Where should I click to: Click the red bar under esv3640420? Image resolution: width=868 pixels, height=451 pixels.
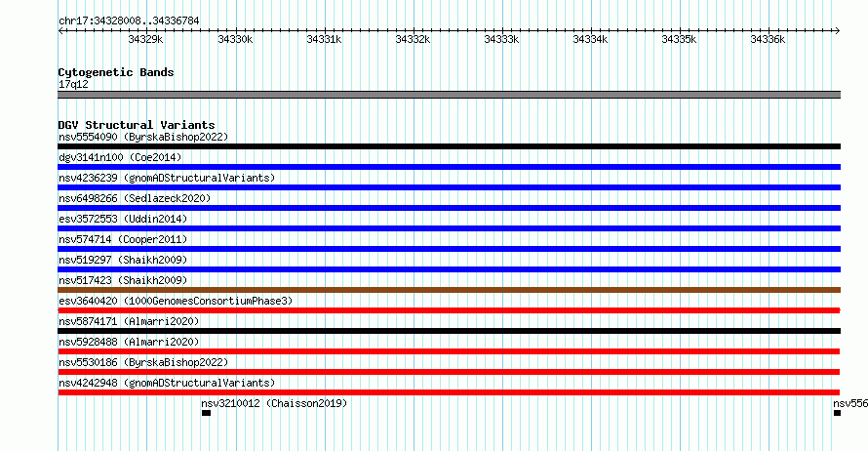coord(449,310)
